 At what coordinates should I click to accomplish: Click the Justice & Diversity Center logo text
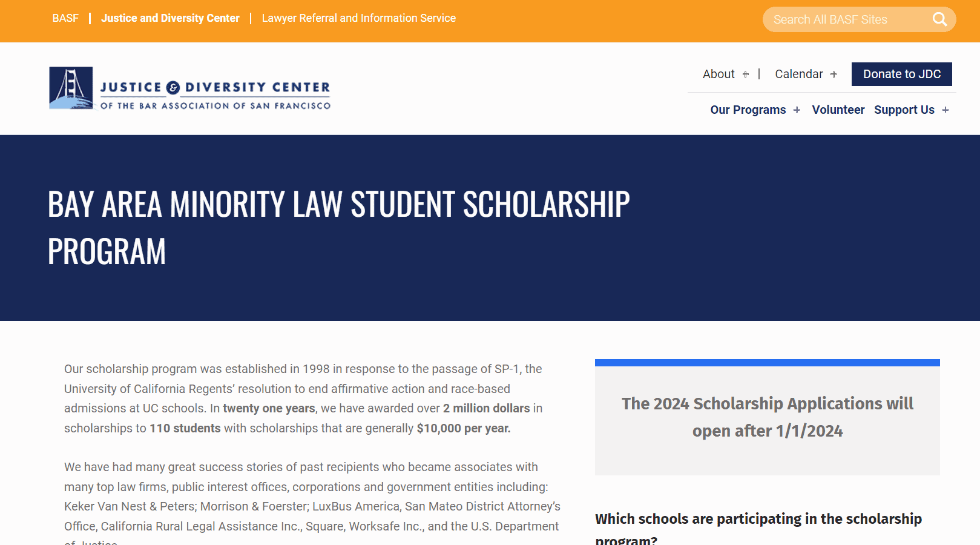(215, 96)
